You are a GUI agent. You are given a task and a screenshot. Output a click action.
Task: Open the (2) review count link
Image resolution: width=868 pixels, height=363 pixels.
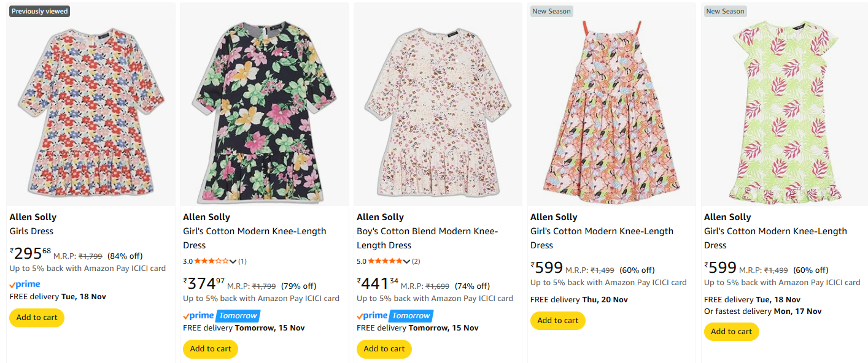[416, 261]
